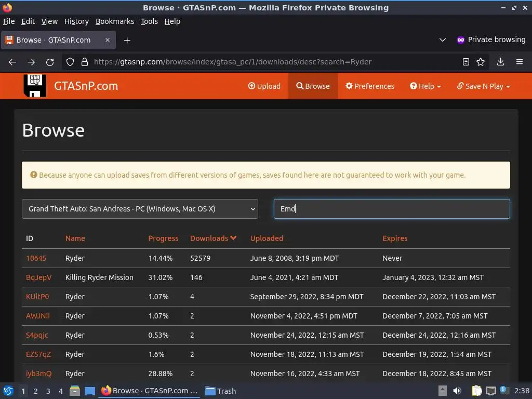
Task: Go back with the browser back arrow
Action: [12, 62]
